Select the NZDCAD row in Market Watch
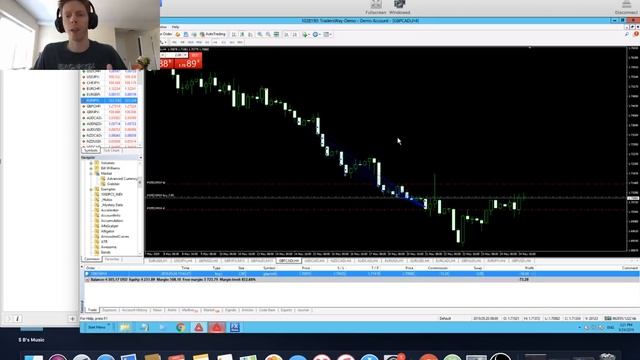This screenshot has height=360, width=640. coord(109,135)
